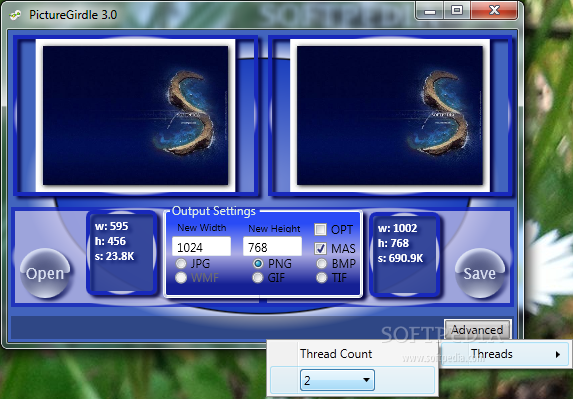Click the output width text 'w: 1002'
This screenshot has width=573, height=399.
pos(398,228)
